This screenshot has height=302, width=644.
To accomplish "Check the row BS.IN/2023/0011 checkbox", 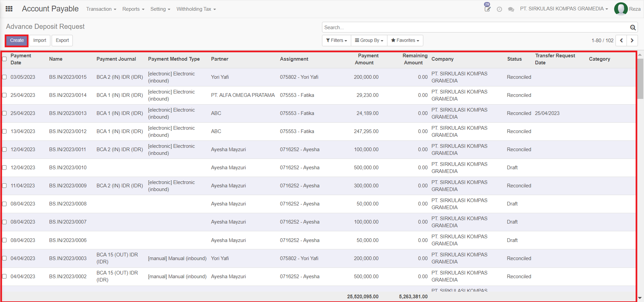I will [4, 149].
